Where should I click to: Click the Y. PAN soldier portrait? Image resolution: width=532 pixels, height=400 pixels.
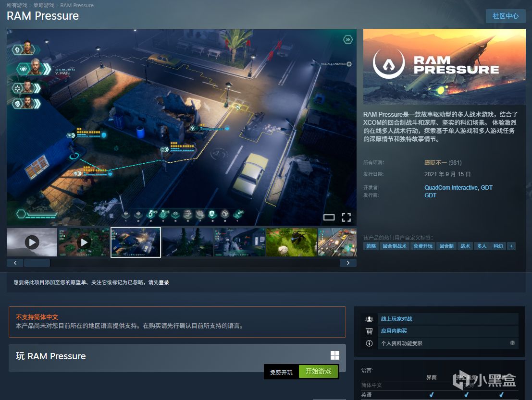pyautogui.click(x=35, y=67)
